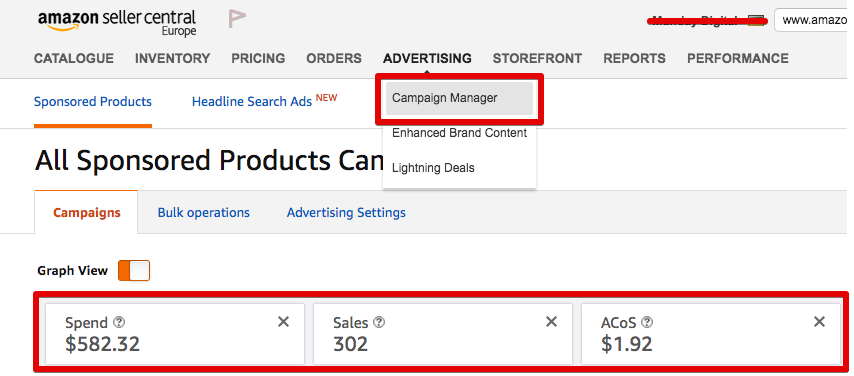Open the help icon next to Sales
The height and width of the screenshot is (376, 854).
click(379, 323)
